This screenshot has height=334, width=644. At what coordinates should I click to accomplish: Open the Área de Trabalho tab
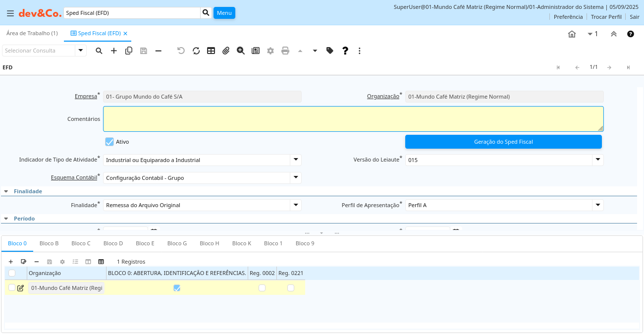pos(32,33)
